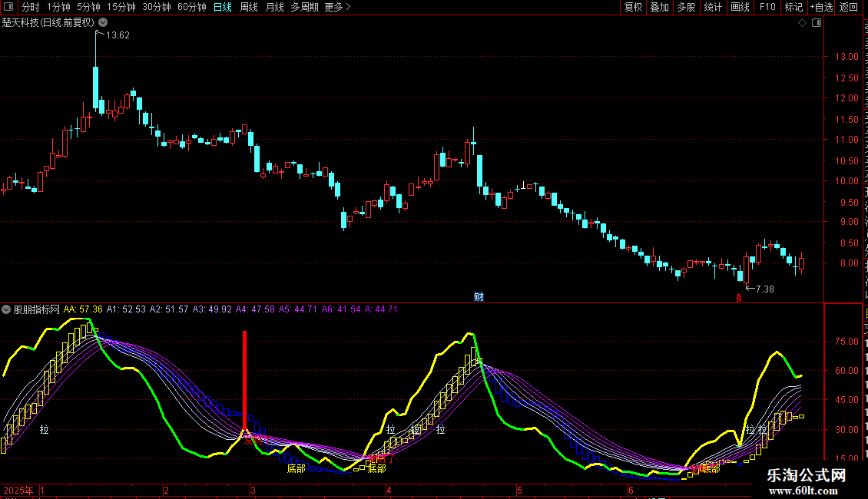Click the 75.00 indicator axis label
868x499 pixels.
(x=846, y=342)
